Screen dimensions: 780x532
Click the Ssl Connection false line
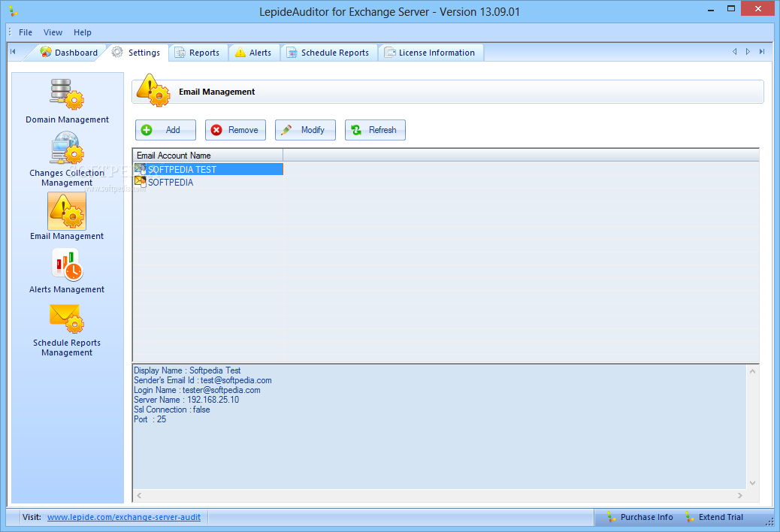(172, 410)
